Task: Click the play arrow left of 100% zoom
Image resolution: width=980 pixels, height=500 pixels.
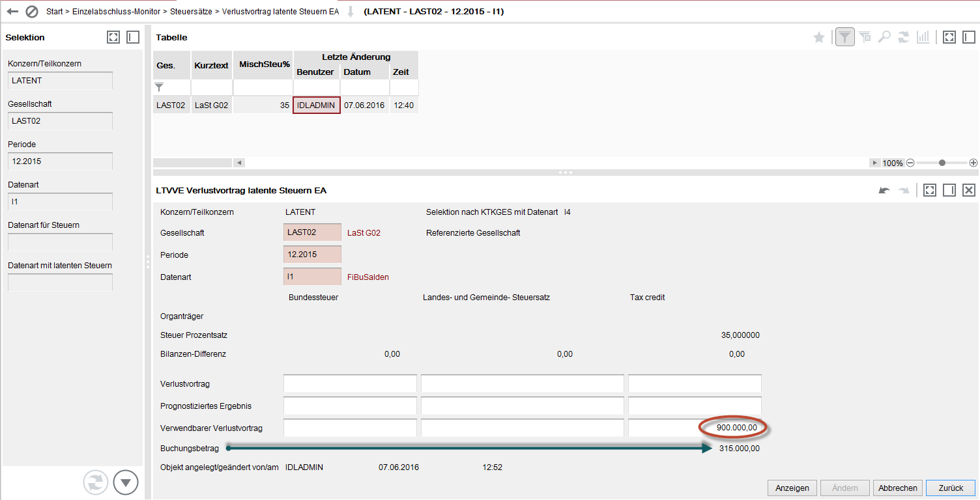Action: pyautogui.click(x=874, y=163)
